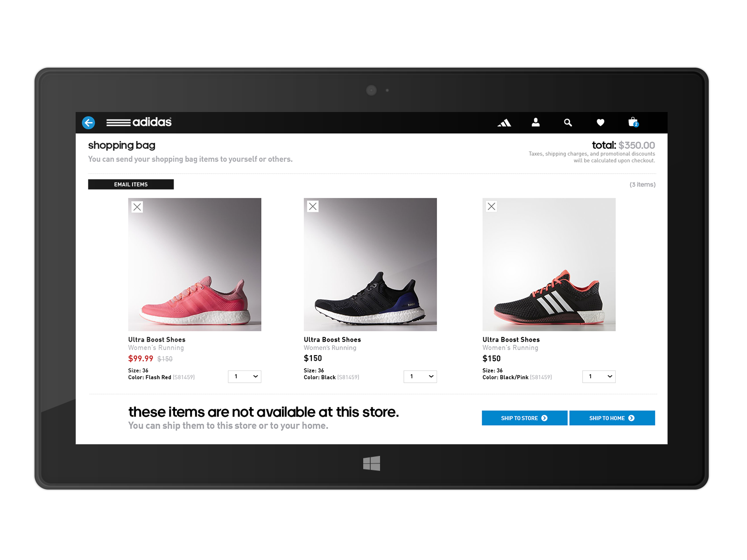Remove Black Ultra Boost with X
The image size is (747, 560).
coord(313,206)
